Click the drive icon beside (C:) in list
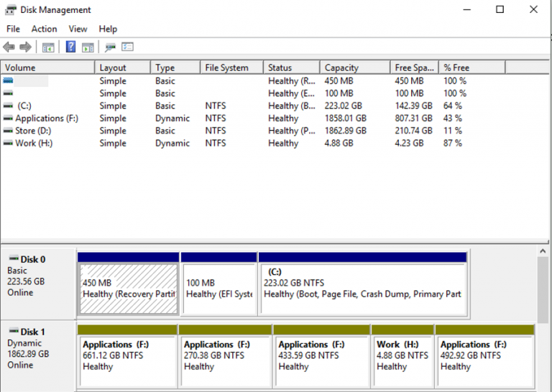Viewport: 552px width, 392px height. tap(8, 106)
